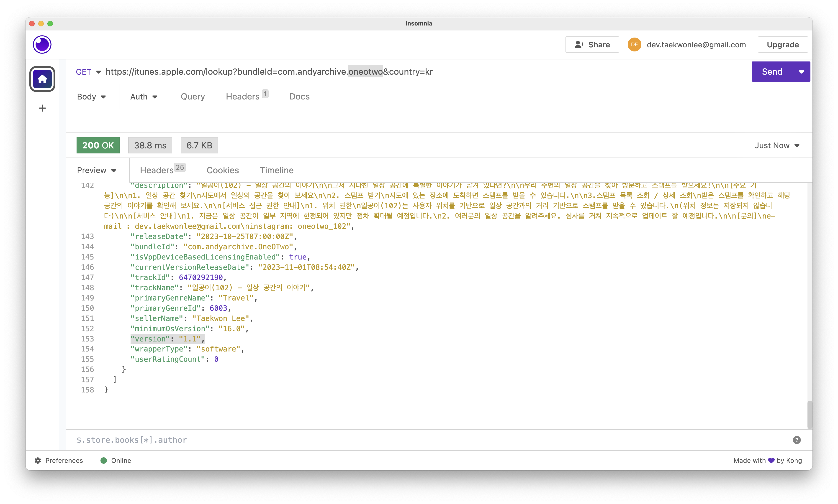Click the JSONPath filter input field
838x504 pixels.
[x=408, y=440]
